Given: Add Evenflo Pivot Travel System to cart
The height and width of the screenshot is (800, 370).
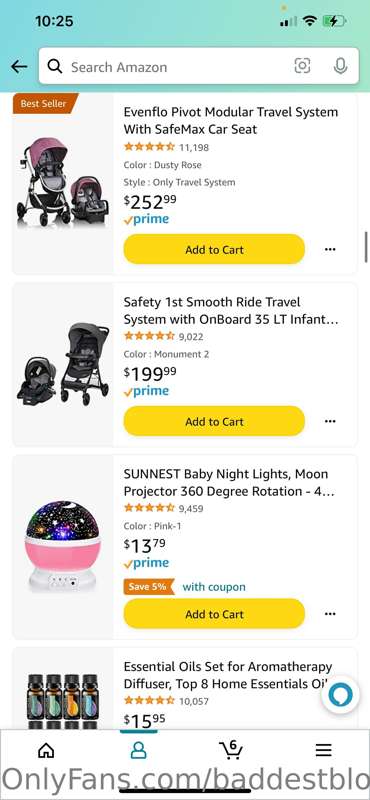Looking at the screenshot, I should click(x=214, y=249).
